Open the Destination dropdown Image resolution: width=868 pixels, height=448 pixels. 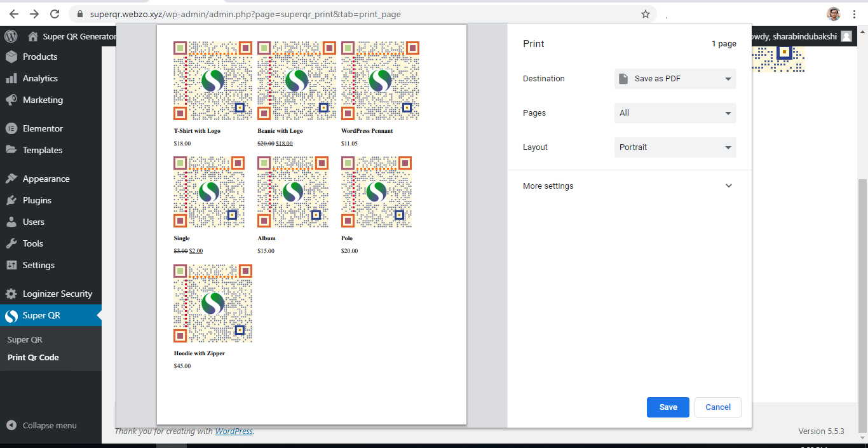click(675, 79)
